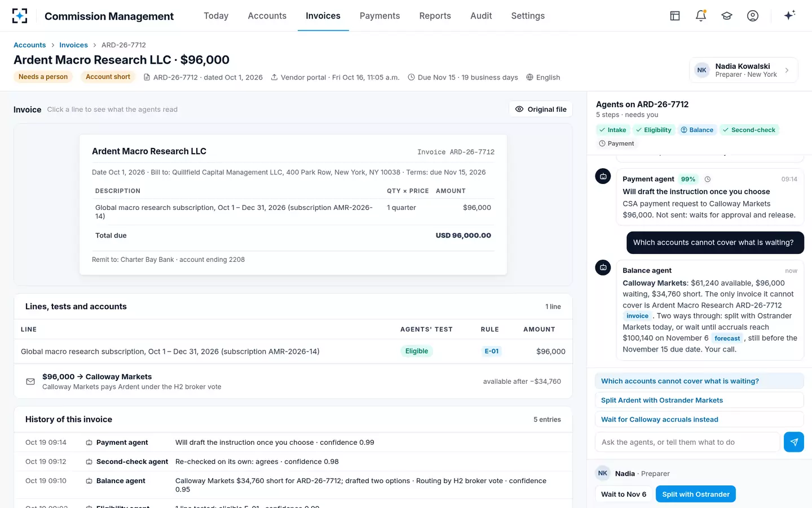The height and width of the screenshot is (508, 812).
Task: Click the document icon before ARD-26-7712 dated
Action: pyautogui.click(x=147, y=77)
